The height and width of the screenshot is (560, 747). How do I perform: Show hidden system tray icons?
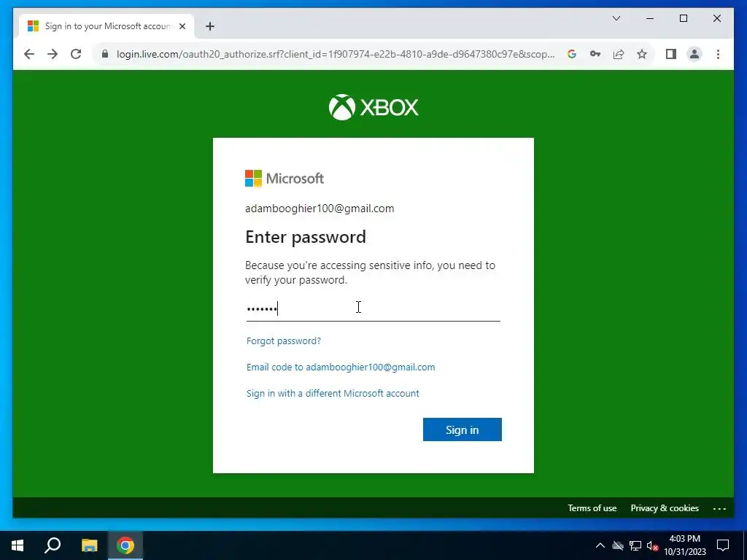(x=600, y=545)
